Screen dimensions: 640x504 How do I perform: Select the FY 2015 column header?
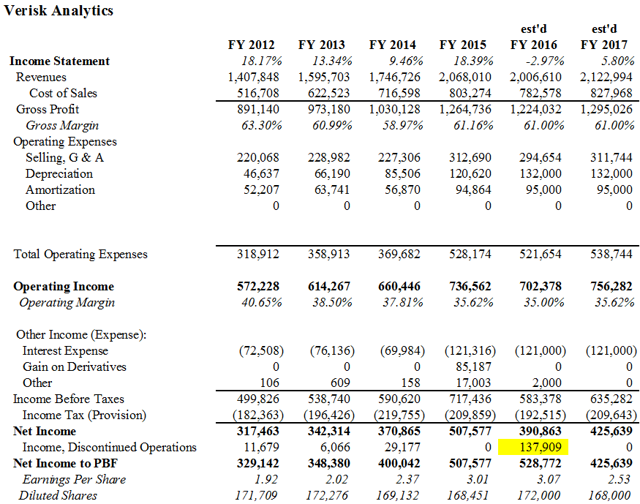click(x=463, y=44)
